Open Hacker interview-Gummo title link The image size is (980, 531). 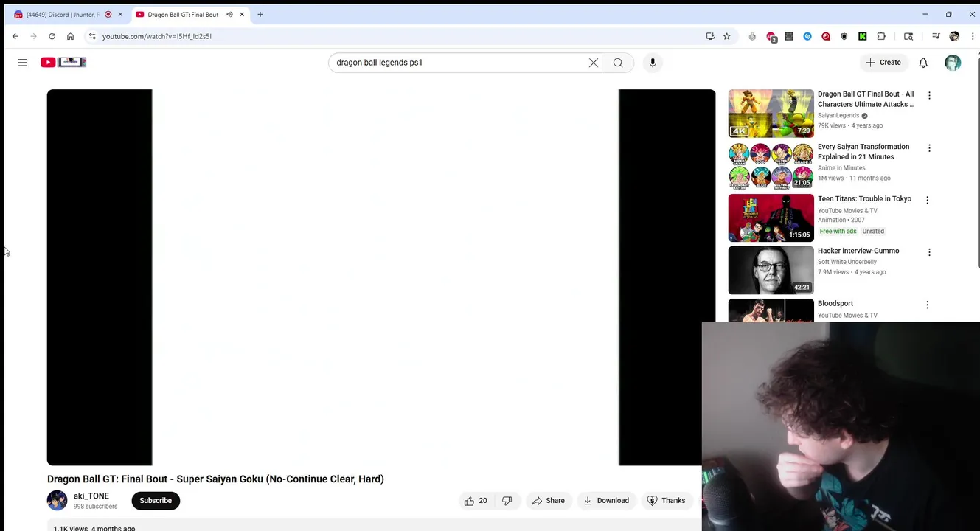coord(858,251)
